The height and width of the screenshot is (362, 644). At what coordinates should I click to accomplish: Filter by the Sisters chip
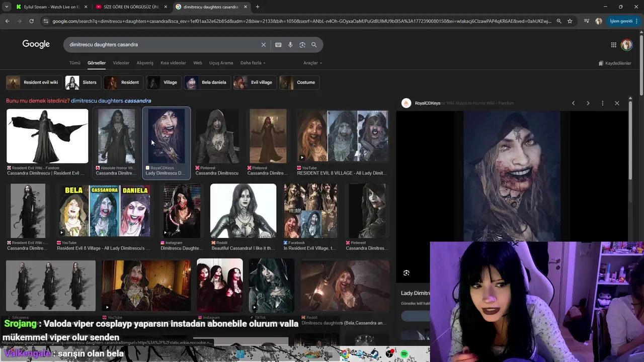point(83,82)
